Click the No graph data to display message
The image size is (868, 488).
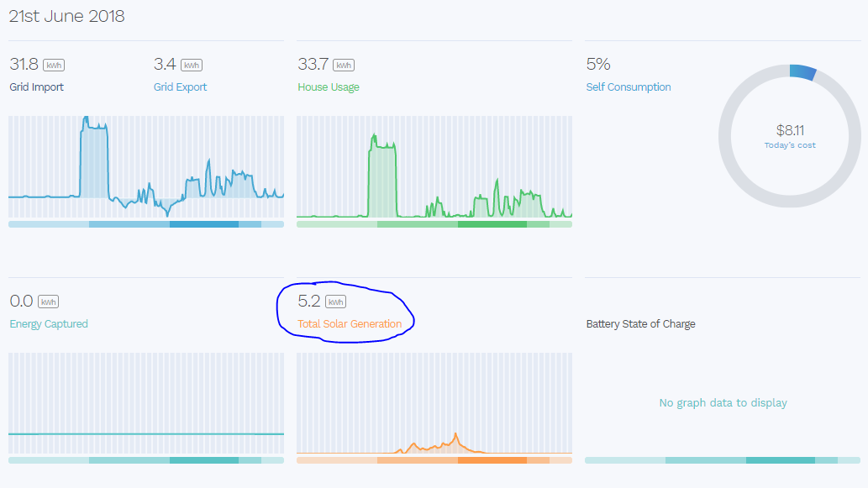pyautogui.click(x=723, y=403)
